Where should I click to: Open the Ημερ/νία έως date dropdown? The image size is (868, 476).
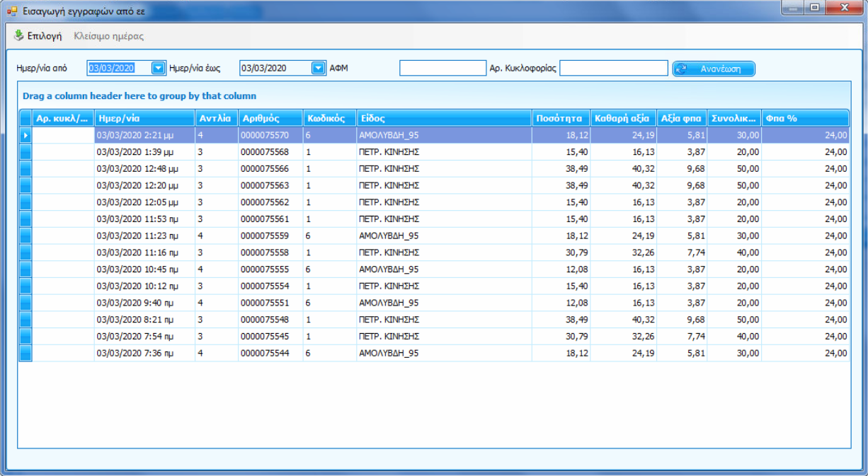tap(318, 69)
